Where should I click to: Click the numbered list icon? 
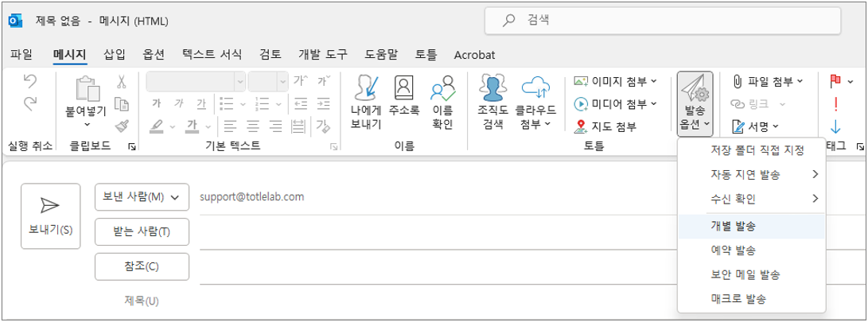click(261, 104)
